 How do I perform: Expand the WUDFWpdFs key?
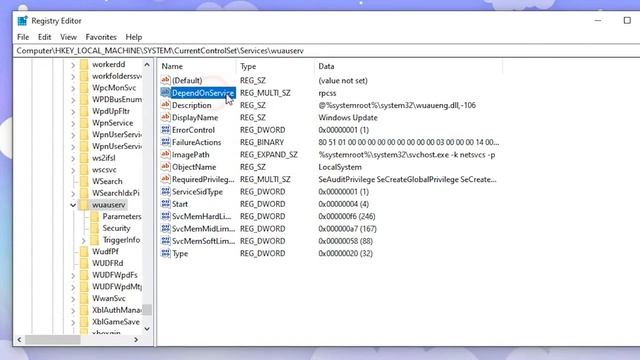[73, 276]
